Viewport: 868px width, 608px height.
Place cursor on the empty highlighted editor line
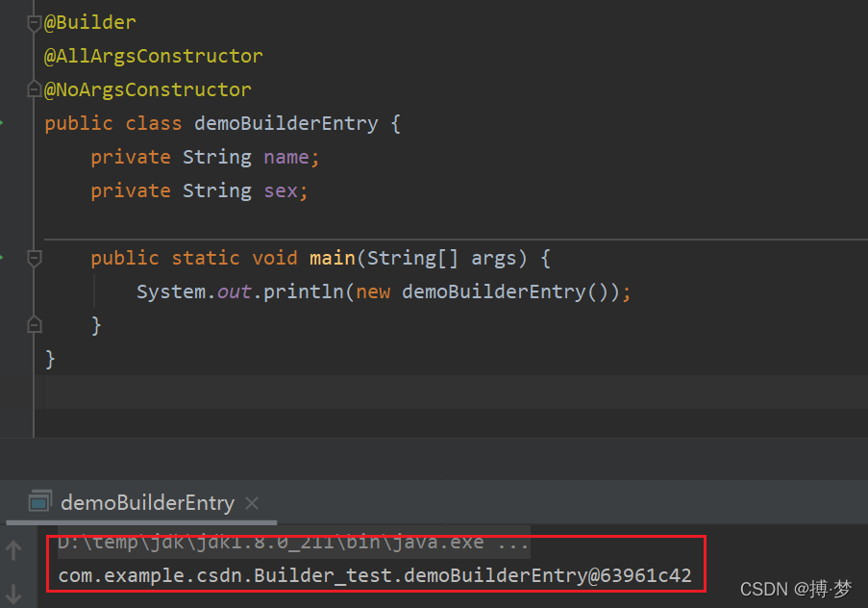tap(454, 393)
